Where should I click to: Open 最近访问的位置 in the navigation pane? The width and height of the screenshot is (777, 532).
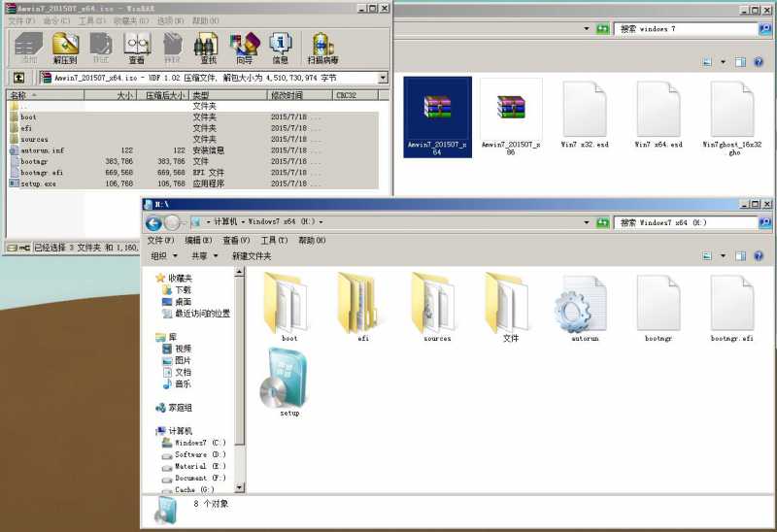point(196,314)
